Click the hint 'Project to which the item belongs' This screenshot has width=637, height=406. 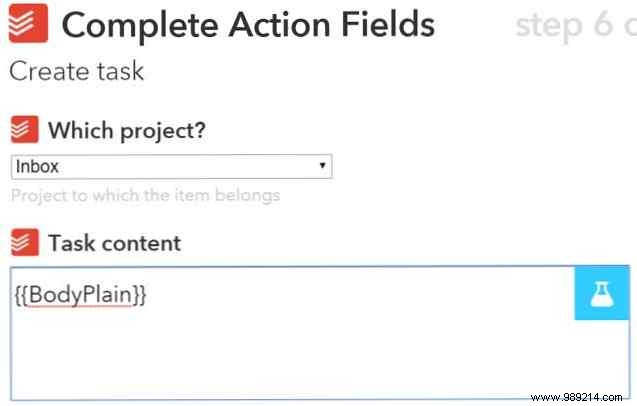click(146, 195)
